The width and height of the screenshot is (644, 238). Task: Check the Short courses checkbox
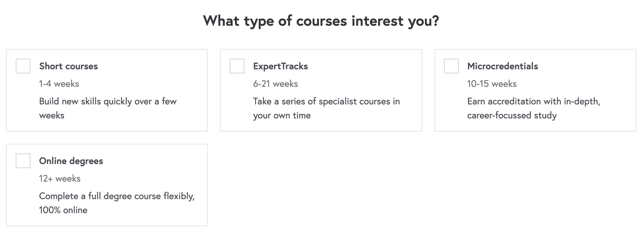click(x=23, y=66)
